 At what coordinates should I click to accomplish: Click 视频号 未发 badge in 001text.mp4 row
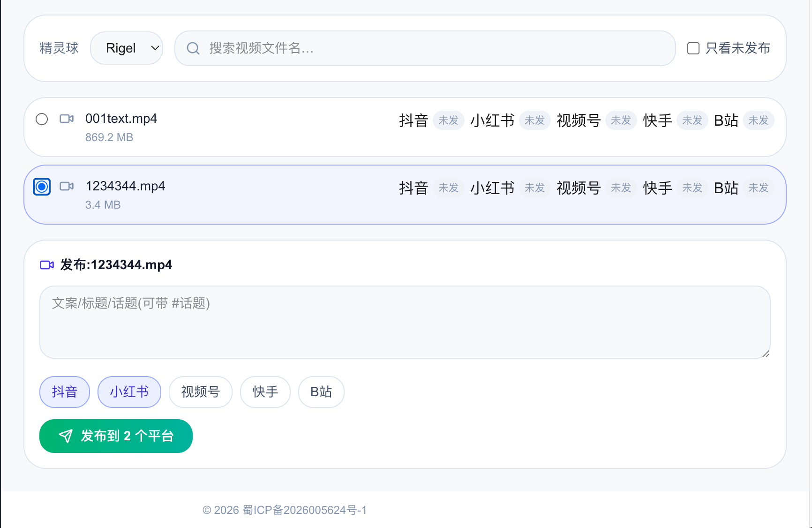pyautogui.click(x=621, y=121)
